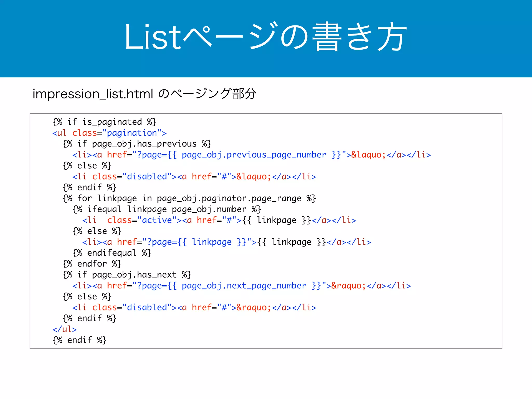The height and width of the screenshot is (399, 532).
Task: Click the line '{% endifequal %}'
Action: coord(112,253)
